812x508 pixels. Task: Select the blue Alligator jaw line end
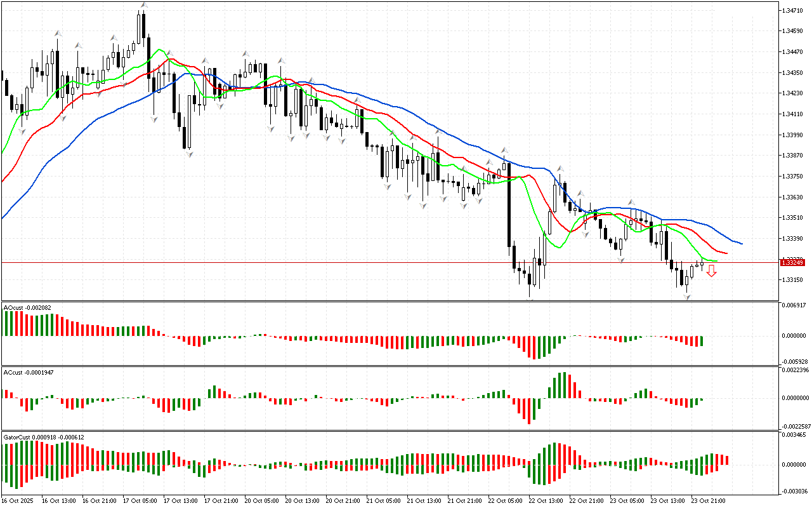click(x=741, y=243)
